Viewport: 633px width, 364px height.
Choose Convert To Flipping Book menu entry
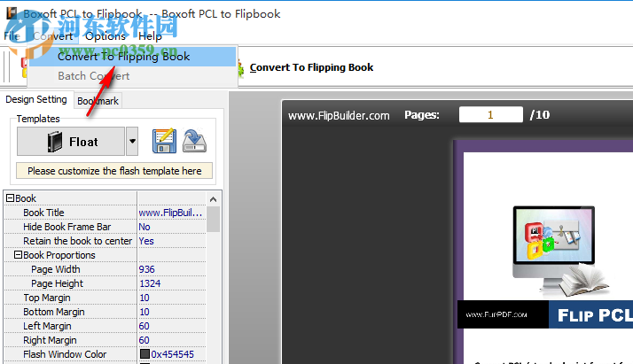pyautogui.click(x=132, y=57)
